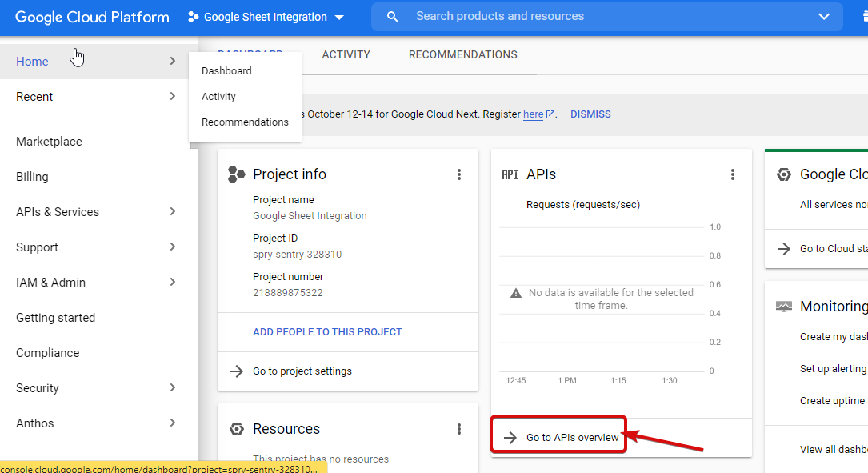Screen dimensions: 868x473
Task: Click arrow icon beside Go to project settings
Action: [x=236, y=371]
